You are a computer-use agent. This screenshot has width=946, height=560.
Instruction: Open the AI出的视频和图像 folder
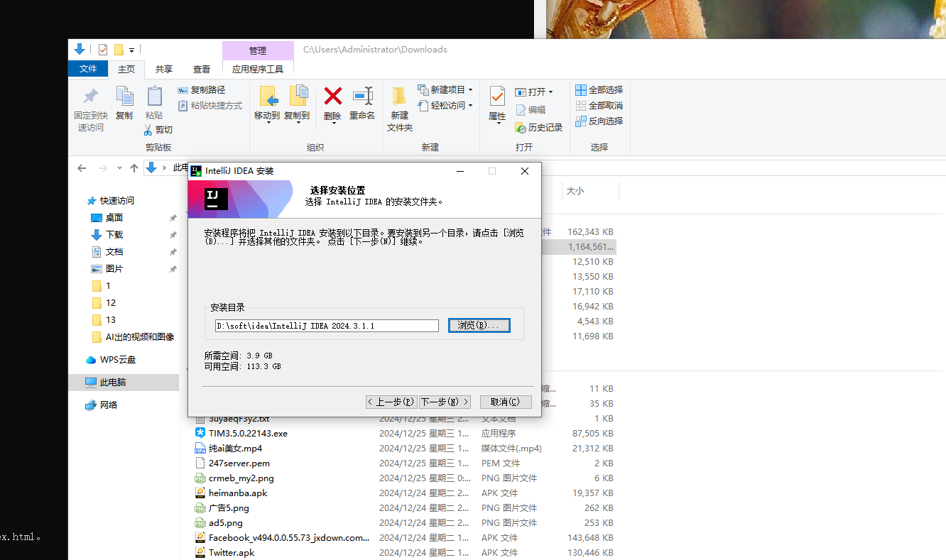point(133,337)
